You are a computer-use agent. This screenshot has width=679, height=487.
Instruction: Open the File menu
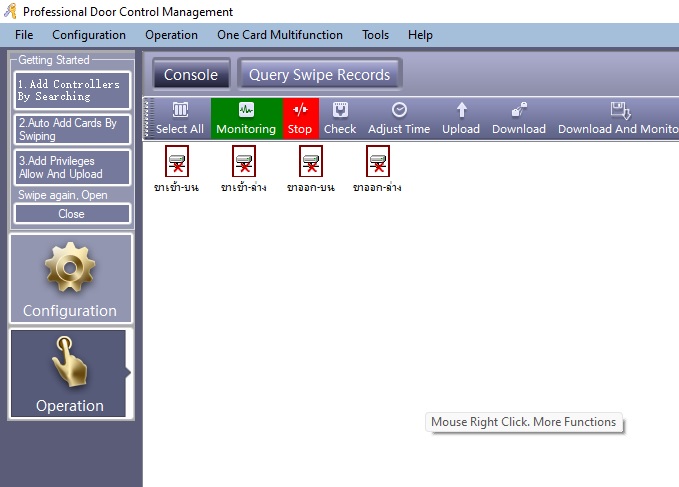(x=24, y=35)
